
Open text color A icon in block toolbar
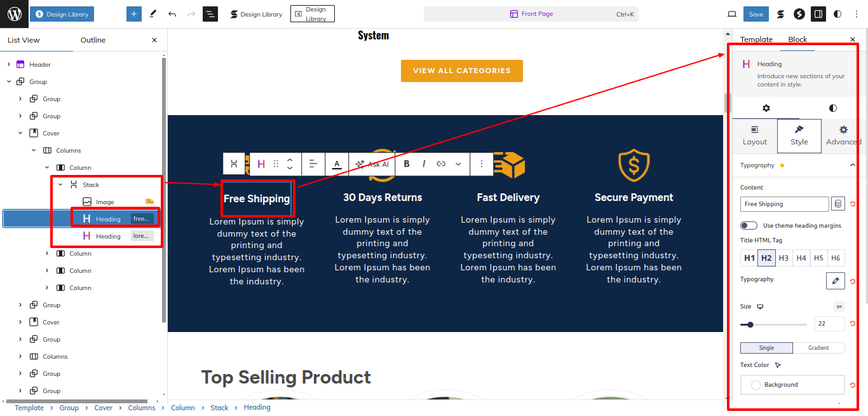tap(337, 164)
